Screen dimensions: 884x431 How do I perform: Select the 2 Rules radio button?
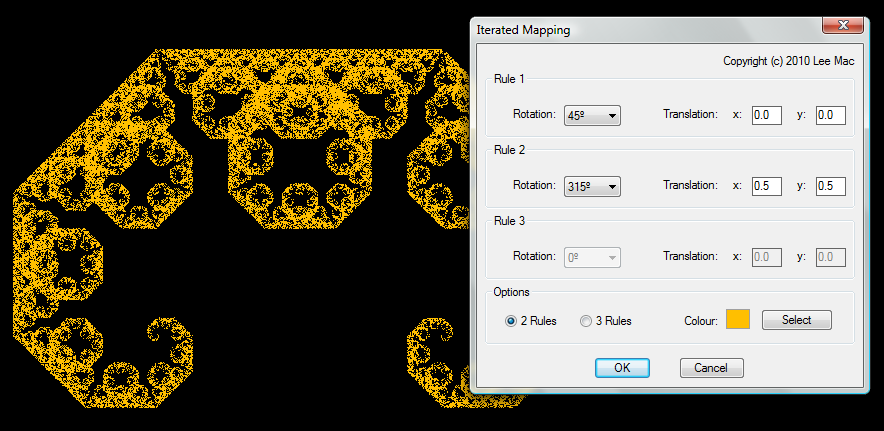pos(512,321)
